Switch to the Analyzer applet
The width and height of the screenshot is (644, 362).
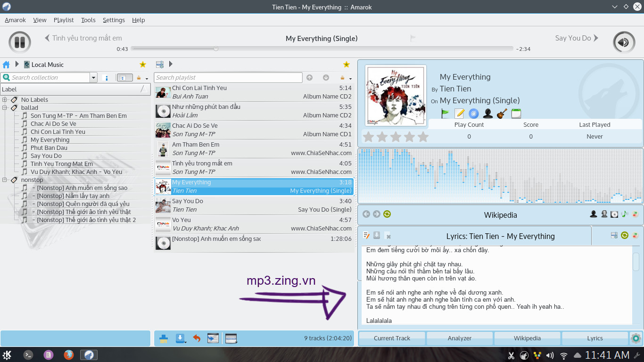460,338
